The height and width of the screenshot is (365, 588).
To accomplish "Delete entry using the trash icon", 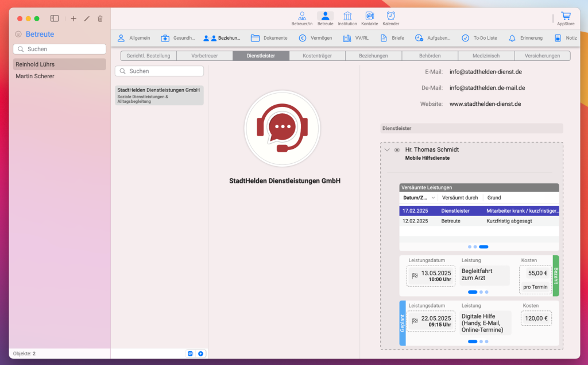I will point(100,18).
